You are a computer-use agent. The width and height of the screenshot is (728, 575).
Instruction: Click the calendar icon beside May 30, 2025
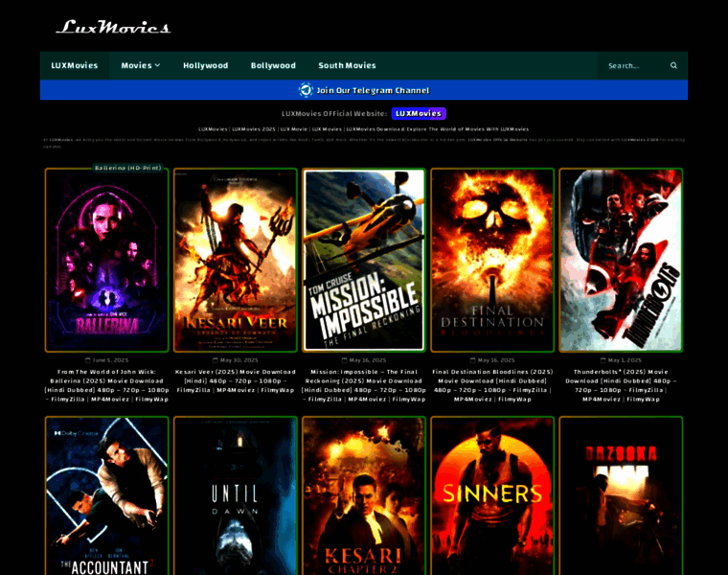click(216, 360)
